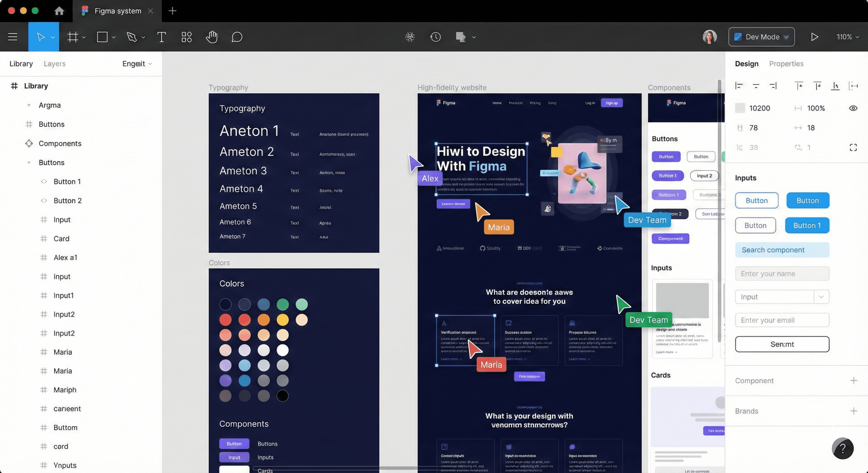Viewport: 868px width, 473px height.
Task: Open the zoom level dropdown
Action: tap(847, 37)
